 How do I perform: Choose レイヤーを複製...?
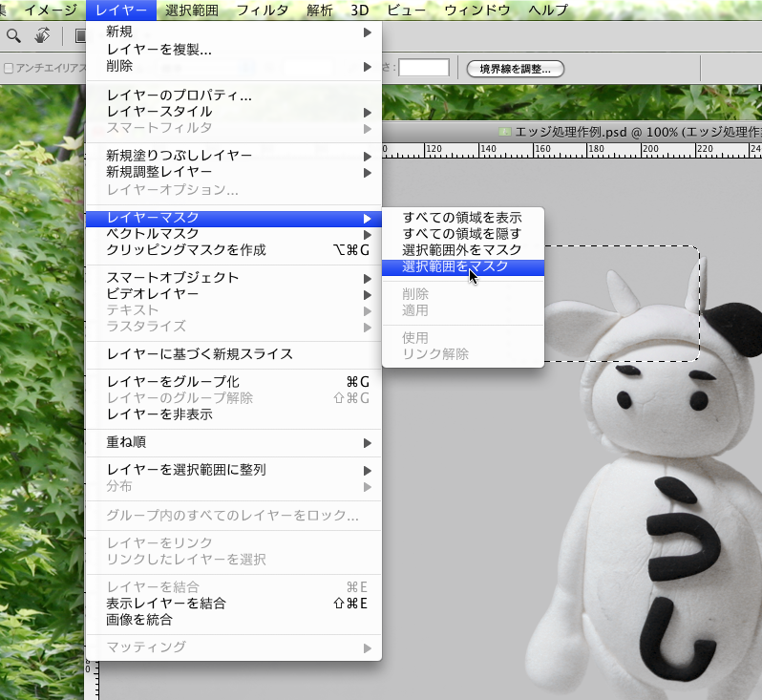(234, 50)
